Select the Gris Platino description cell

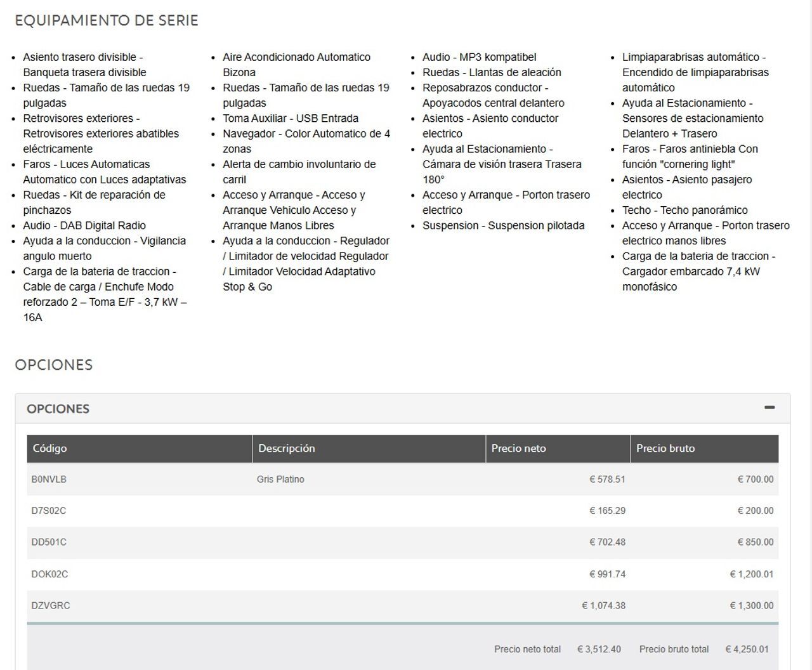click(x=280, y=480)
